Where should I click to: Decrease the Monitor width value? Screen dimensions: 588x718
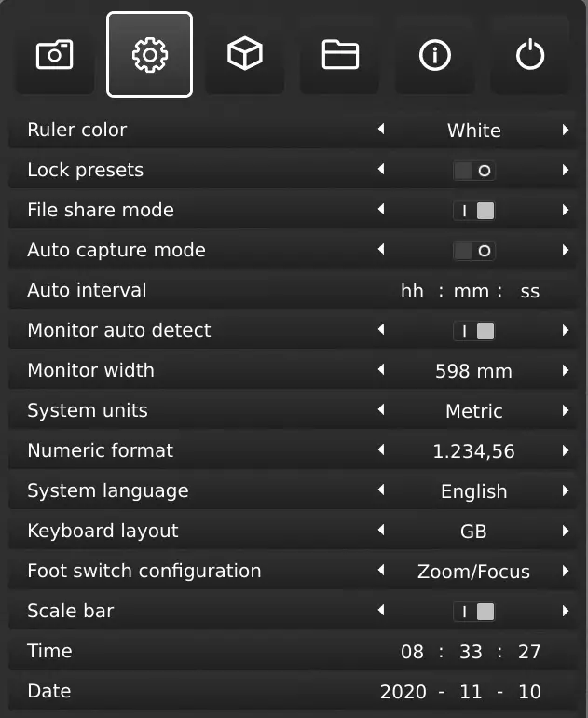point(381,370)
